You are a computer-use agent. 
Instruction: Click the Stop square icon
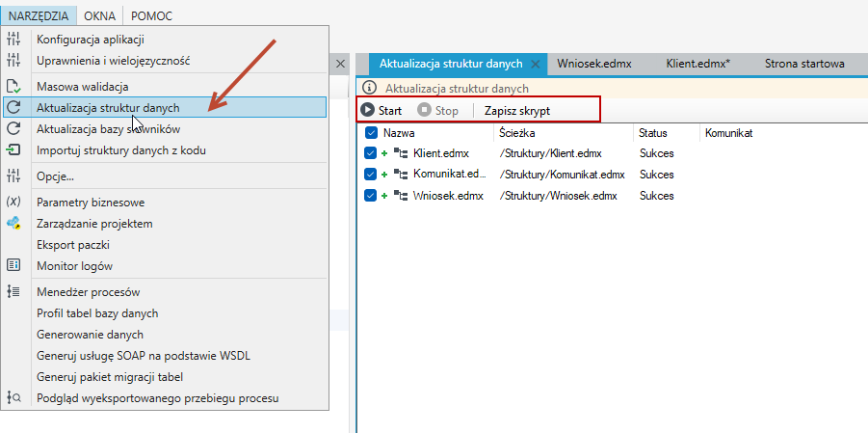425,110
